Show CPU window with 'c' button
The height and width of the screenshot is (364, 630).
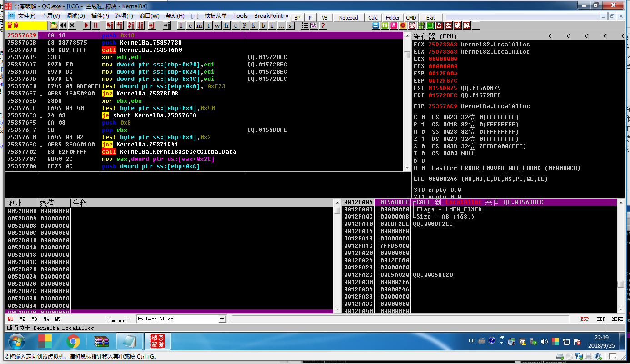point(235,25)
